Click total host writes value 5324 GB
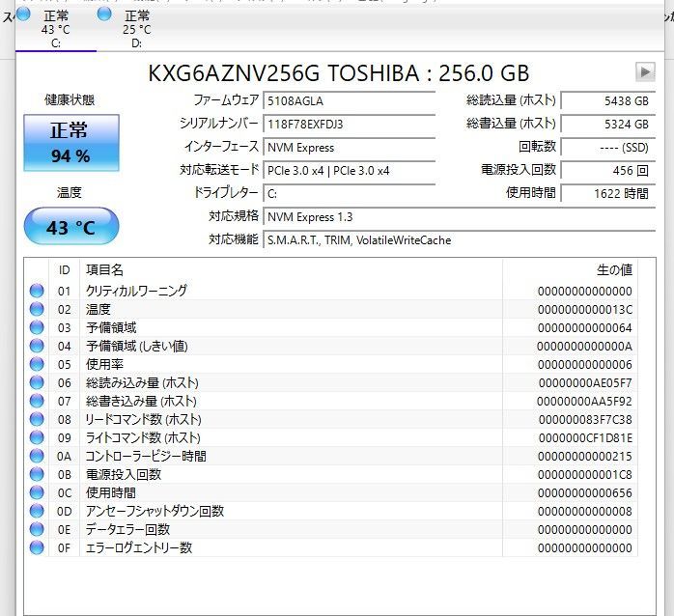Image resolution: width=674 pixels, height=616 pixels. (x=608, y=125)
